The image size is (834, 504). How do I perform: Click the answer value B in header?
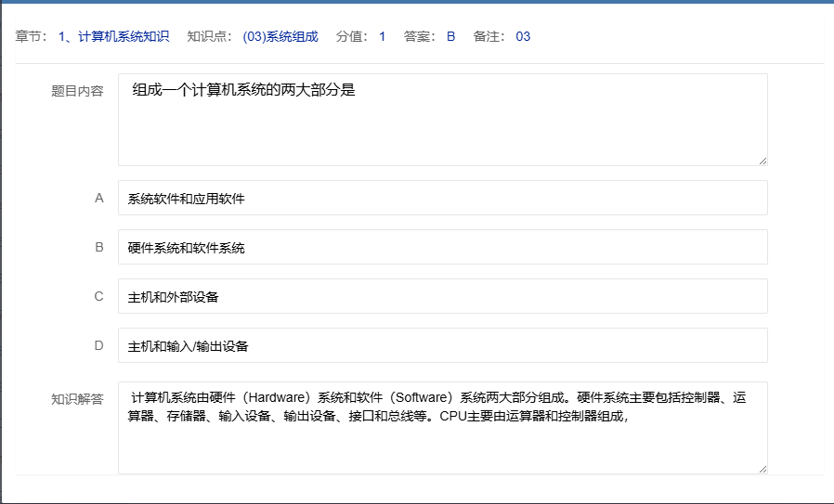pyautogui.click(x=450, y=37)
